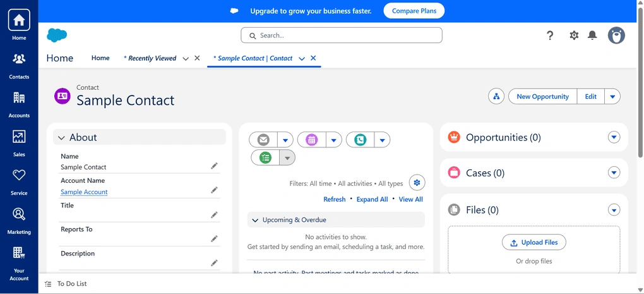Edit the Name field pencil icon
Image resolution: width=644 pixels, height=294 pixels.
point(214,166)
